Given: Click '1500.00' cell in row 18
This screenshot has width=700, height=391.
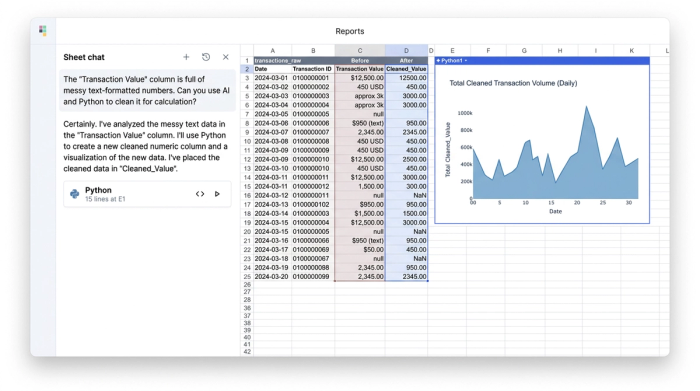Looking at the screenshot, I should click(x=406, y=213).
